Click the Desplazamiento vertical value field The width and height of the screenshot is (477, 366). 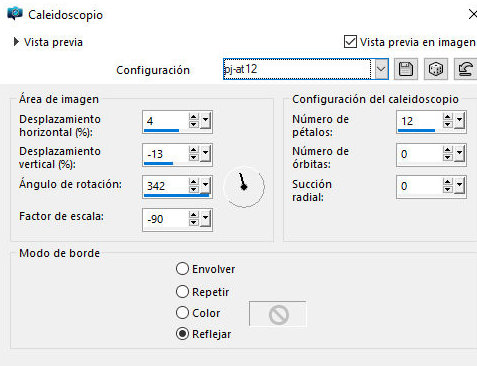pos(165,154)
